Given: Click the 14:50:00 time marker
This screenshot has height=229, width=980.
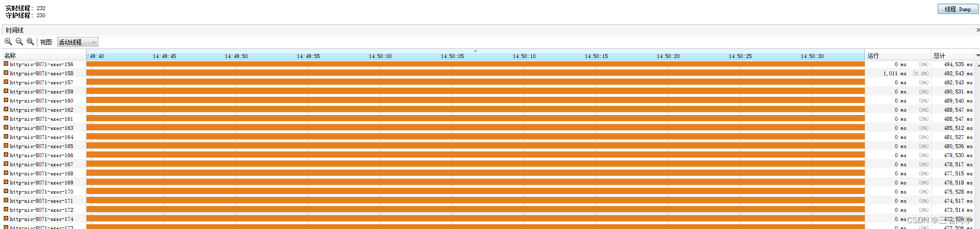Looking at the screenshot, I should (x=380, y=56).
